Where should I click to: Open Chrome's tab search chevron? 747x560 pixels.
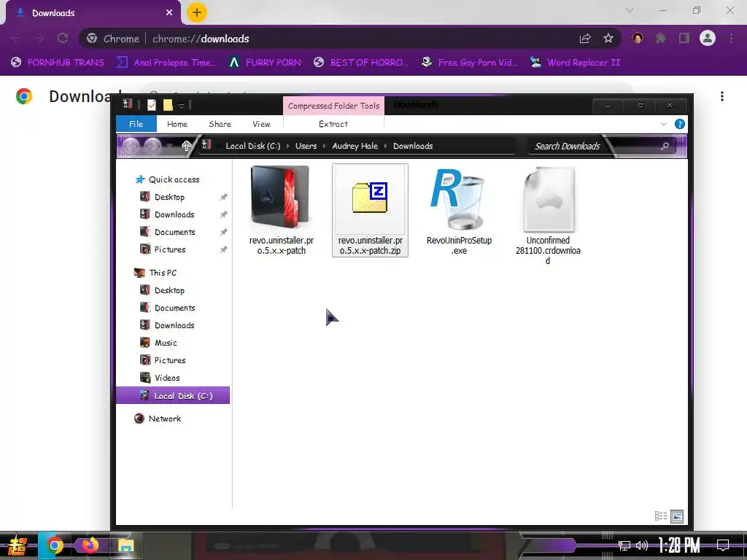tap(630, 10)
